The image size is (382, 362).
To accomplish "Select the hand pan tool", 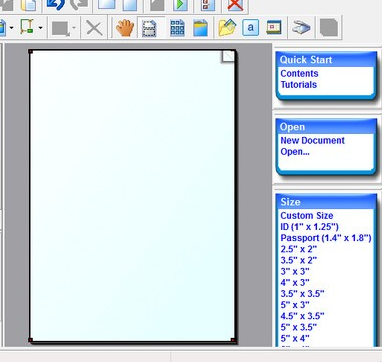I will click(x=125, y=28).
